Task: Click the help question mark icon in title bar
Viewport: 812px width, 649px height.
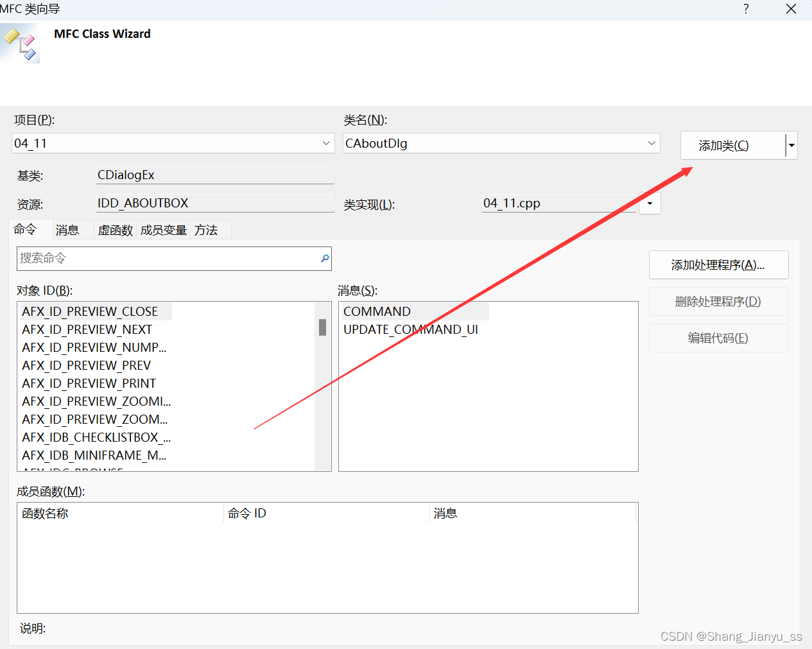Action: tap(746, 9)
